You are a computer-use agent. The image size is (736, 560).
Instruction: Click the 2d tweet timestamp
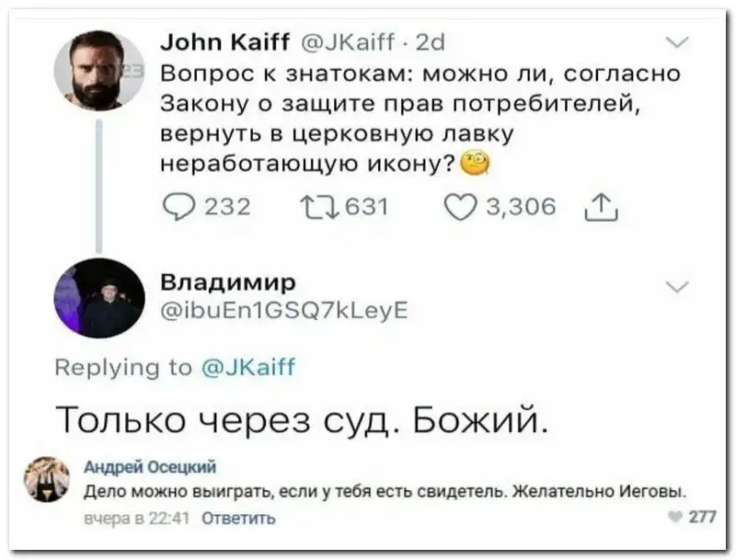pyautogui.click(x=431, y=40)
